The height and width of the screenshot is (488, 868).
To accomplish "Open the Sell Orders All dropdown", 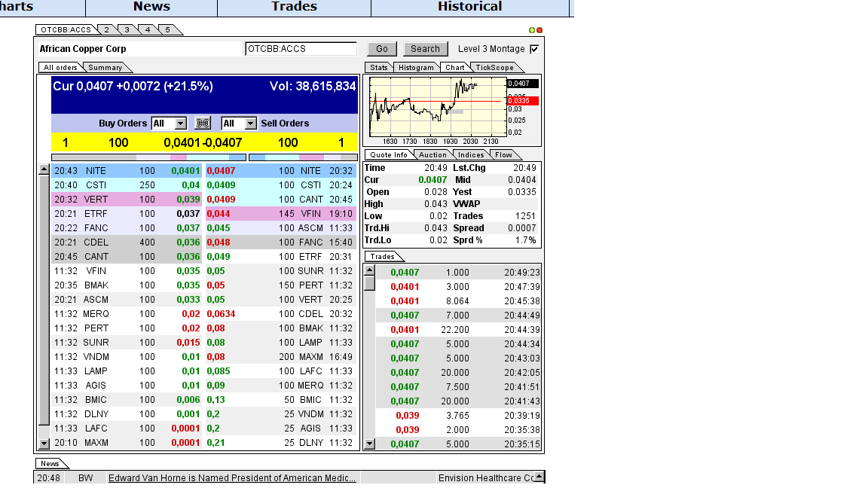I will click(239, 124).
